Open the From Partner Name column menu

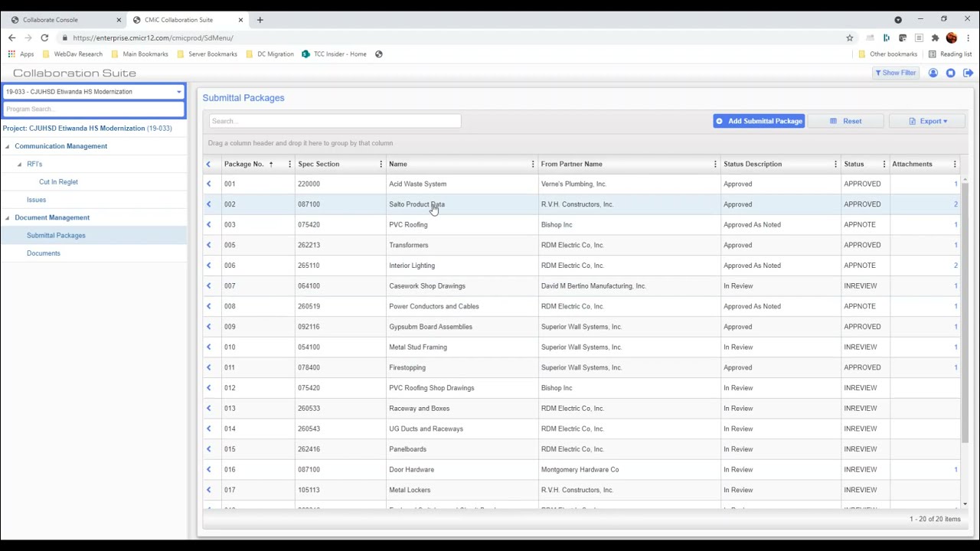715,164
